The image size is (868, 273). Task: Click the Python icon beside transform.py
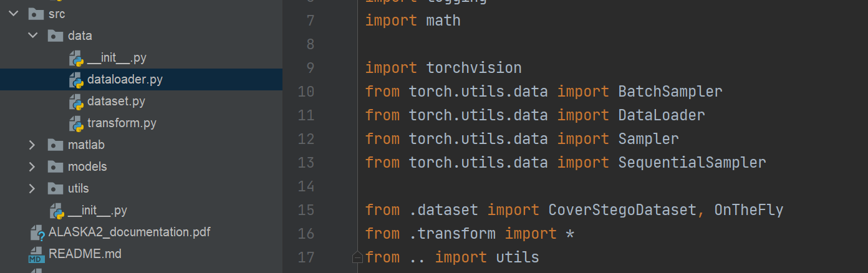click(76, 123)
